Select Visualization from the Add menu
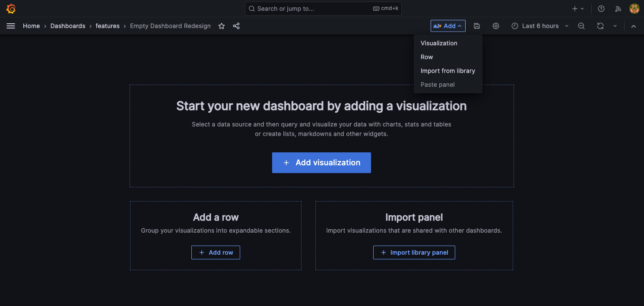 tap(439, 43)
